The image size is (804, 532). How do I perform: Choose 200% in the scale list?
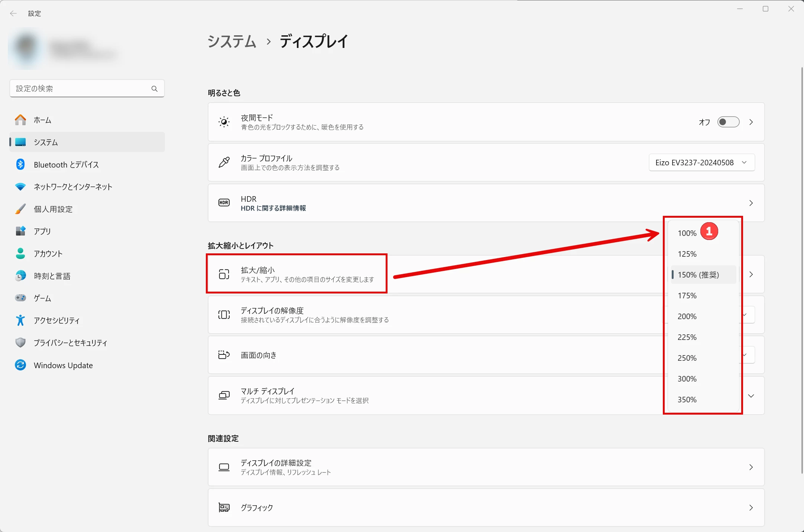pos(687,317)
